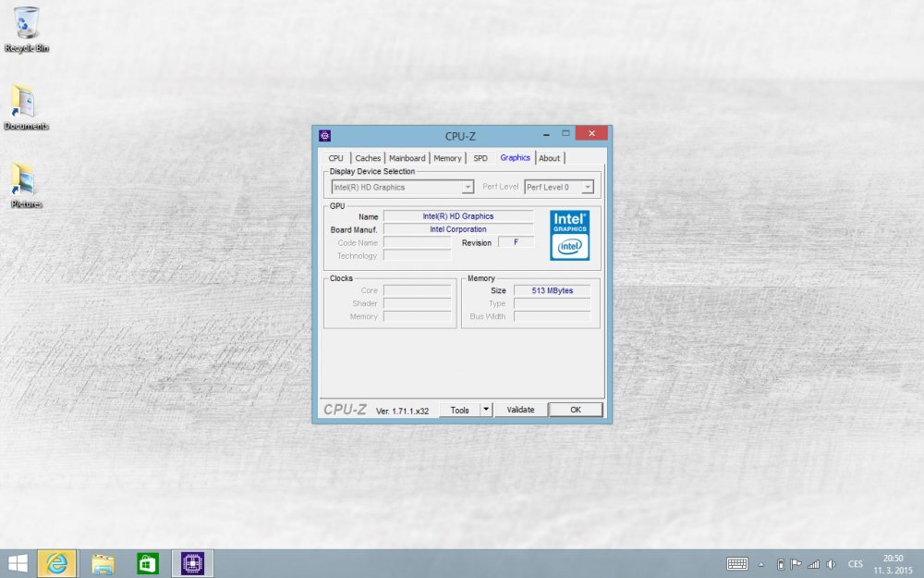
Task: Click the CPU-Z title bar icon
Action: 324,136
